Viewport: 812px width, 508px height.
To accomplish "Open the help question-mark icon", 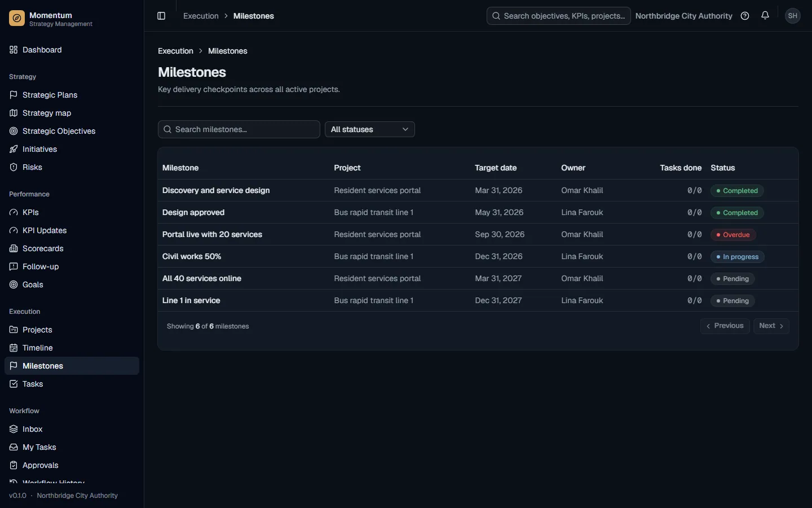I will 745,16.
